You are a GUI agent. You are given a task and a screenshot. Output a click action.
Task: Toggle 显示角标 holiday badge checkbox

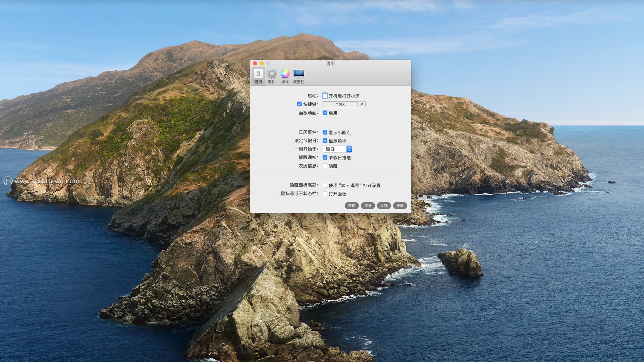(x=325, y=141)
